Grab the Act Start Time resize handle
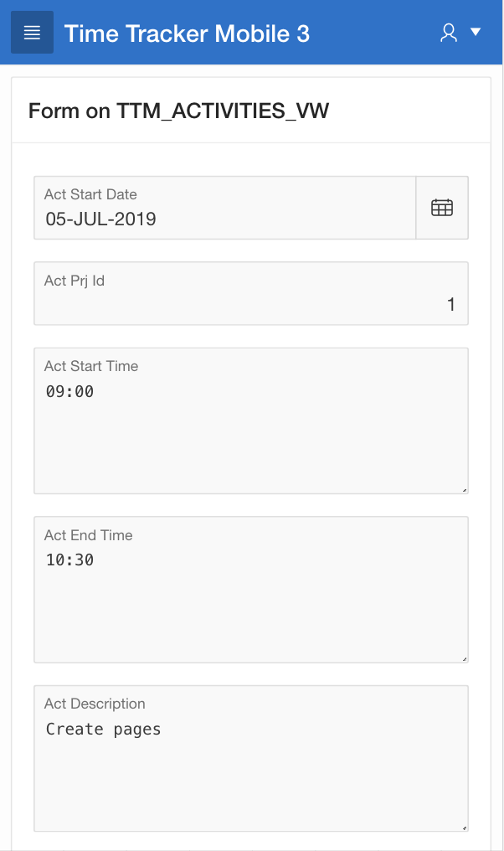The image size is (504, 851). [x=465, y=489]
